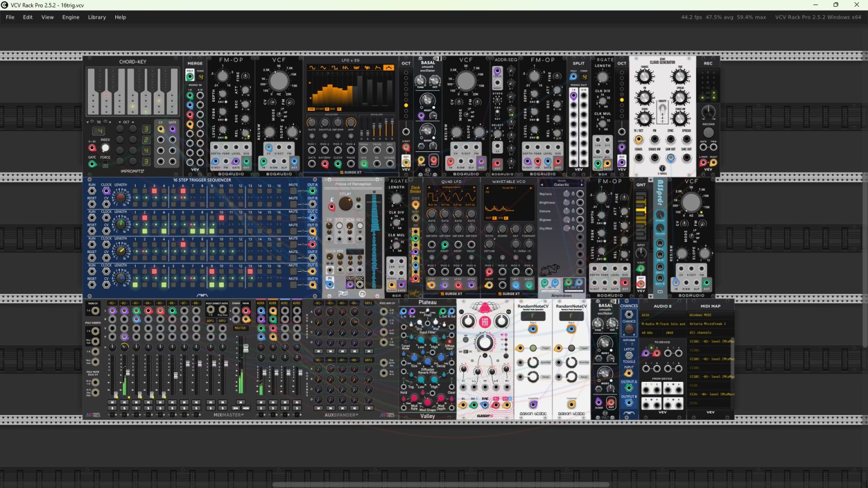Viewport: 868px width, 488px height.
Task: Flip the DENSITY switch on Cloud Generator
Action: [x=662, y=109]
